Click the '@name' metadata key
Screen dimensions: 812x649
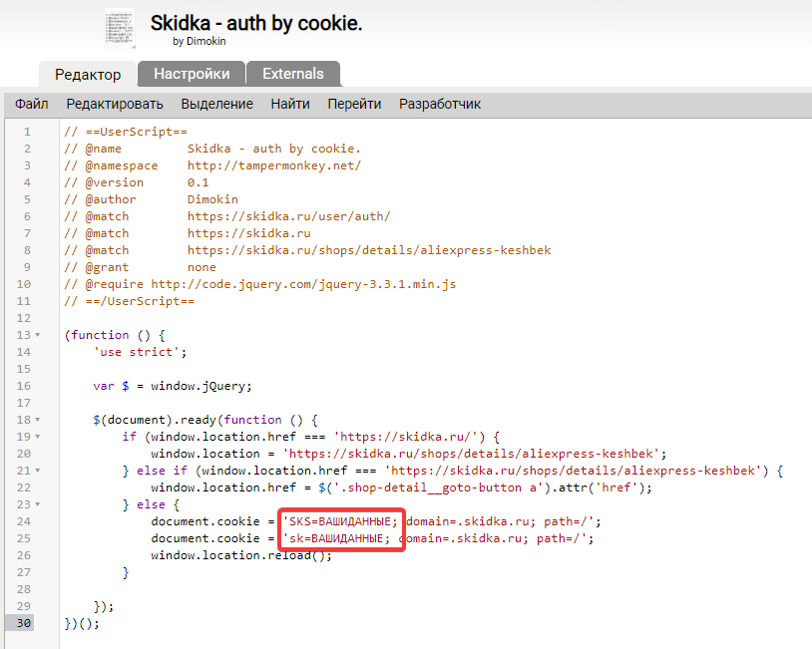point(104,150)
